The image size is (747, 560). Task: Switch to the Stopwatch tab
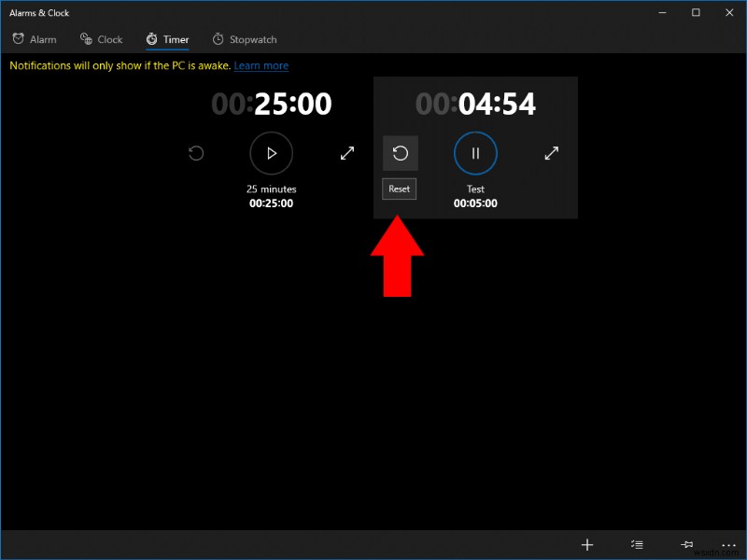[x=245, y=39]
